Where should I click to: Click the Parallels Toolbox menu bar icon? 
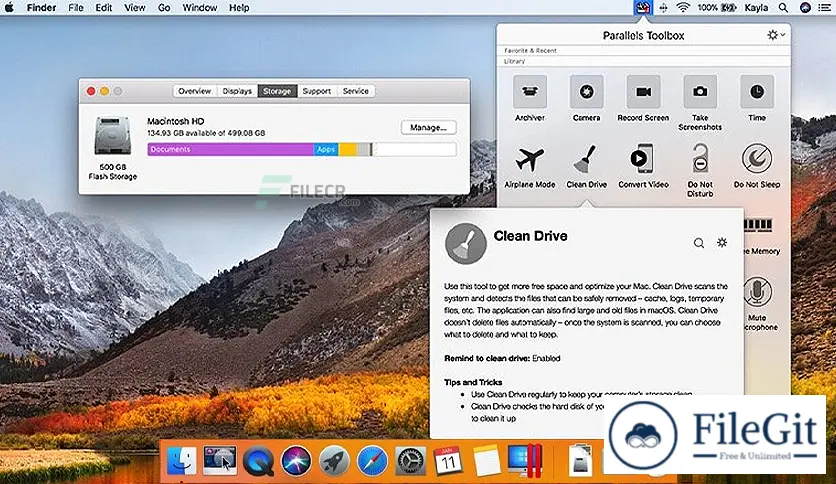[642, 7]
